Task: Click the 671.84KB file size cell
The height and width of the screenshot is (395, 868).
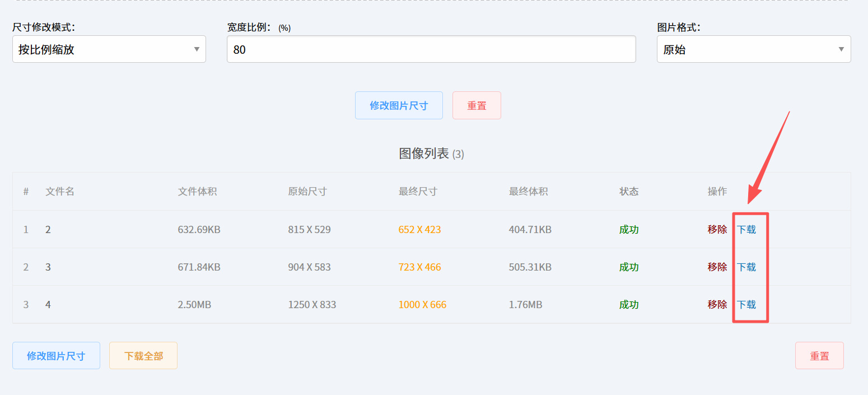Action: click(199, 267)
